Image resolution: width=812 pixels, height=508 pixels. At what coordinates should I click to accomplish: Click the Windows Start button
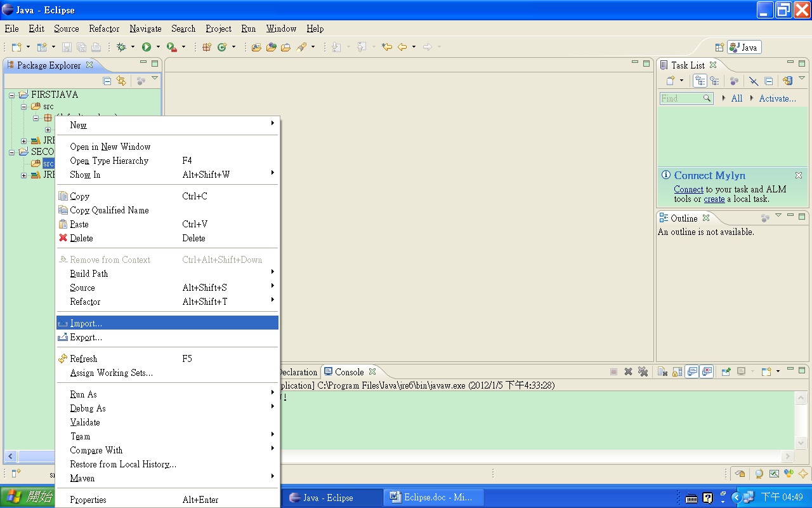coord(28,497)
